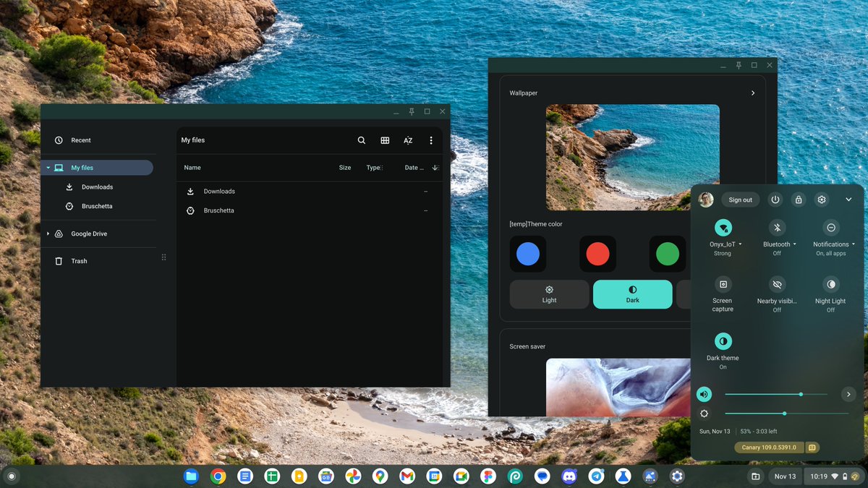Enable Night Light
Viewport: 868px width, 488px height.
830,284
